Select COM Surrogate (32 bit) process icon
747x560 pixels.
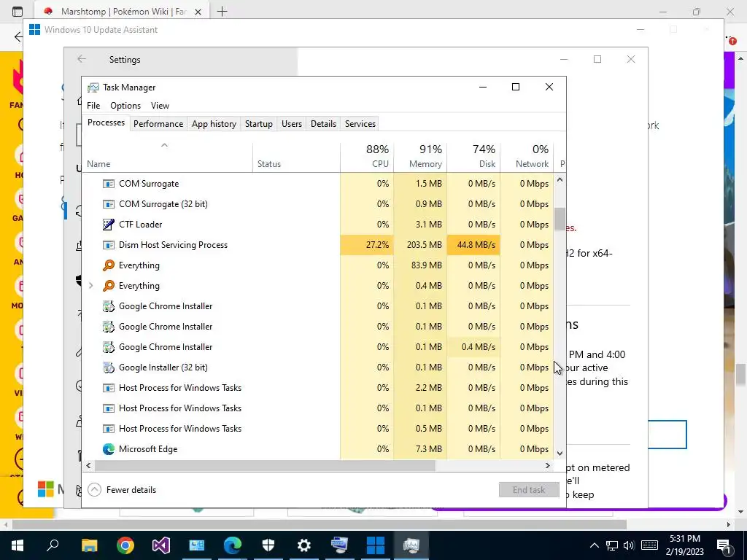pos(109,204)
